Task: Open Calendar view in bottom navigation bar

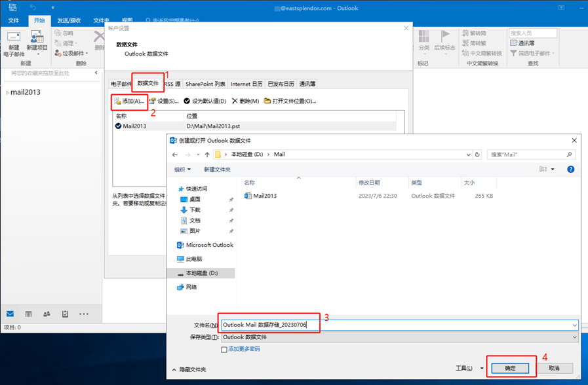Action: tap(28, 314)
